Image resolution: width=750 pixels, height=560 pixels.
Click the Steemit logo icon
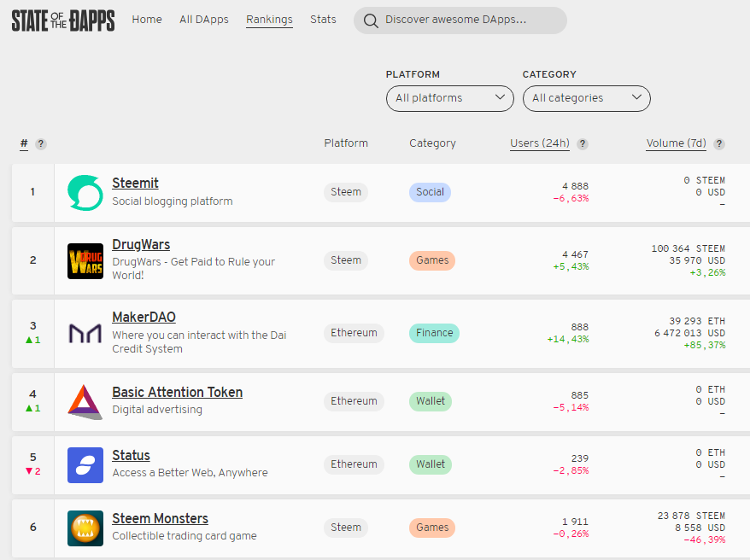click(85, 192)
